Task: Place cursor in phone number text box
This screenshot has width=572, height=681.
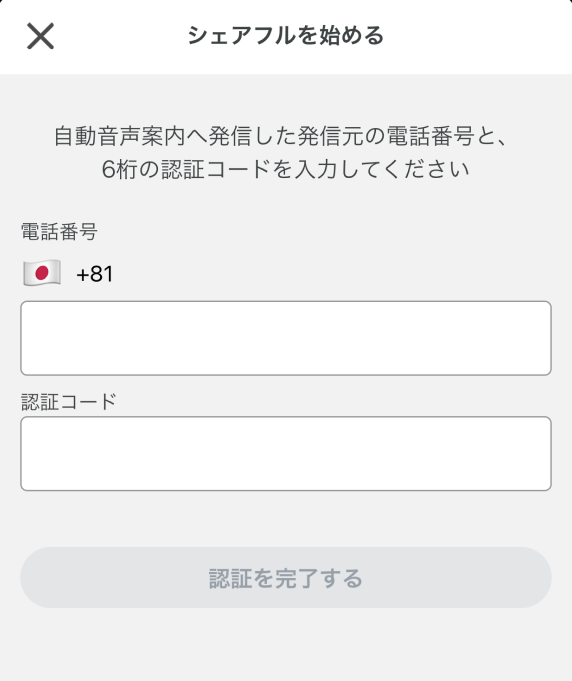Action: point(286,338)
